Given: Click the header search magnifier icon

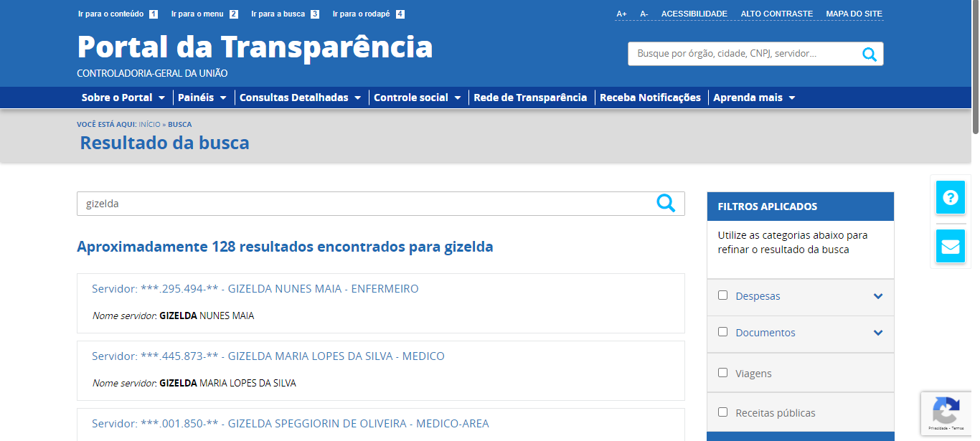Looking at the screenshot, I should click(x=870, y=54).
